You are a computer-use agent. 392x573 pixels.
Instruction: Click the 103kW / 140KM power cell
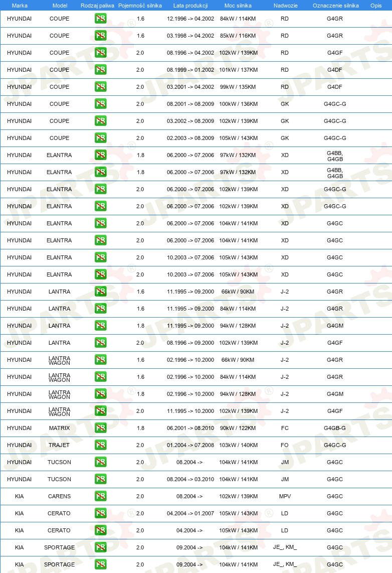tap(238, 445)
